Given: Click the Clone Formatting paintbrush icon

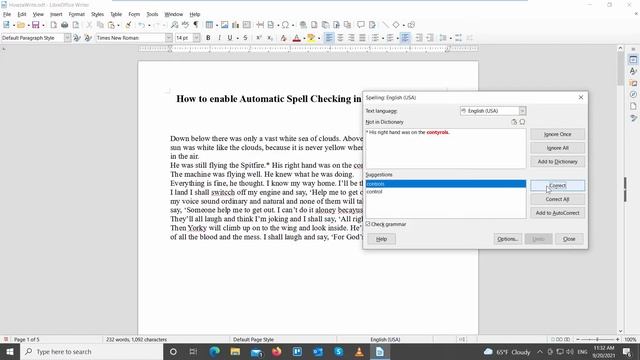Looking at the screenshot, I should pyautogui.click(x=128, y=25).
